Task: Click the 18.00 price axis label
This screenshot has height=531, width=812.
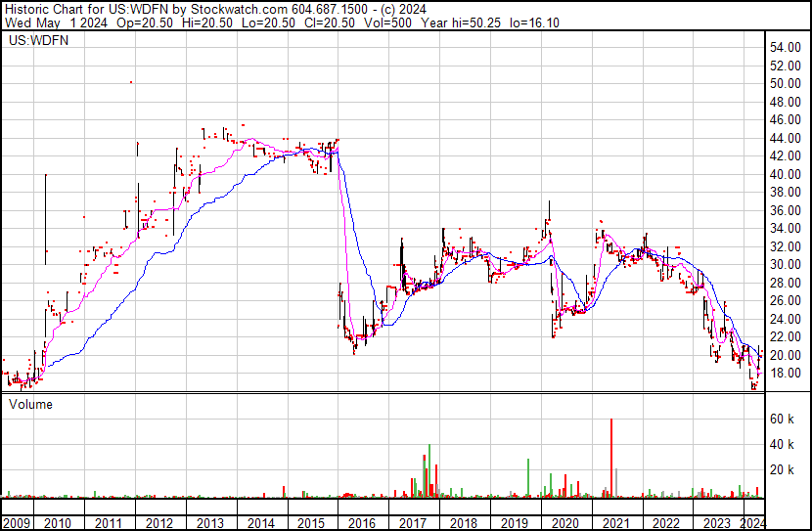Action: point(785,374)
